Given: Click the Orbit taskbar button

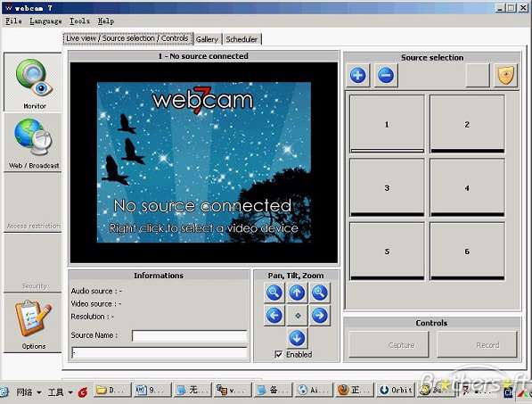Looking at the screenshot, I should 396,390.
